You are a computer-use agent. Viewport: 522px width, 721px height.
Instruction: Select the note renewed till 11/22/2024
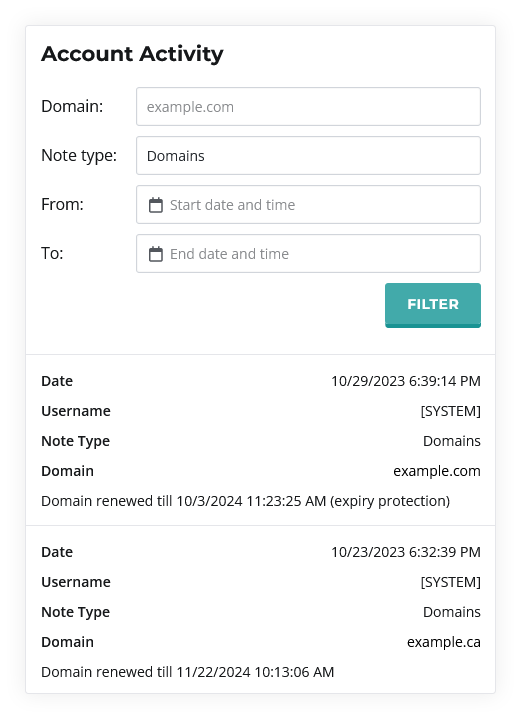(x=188, y=672)
